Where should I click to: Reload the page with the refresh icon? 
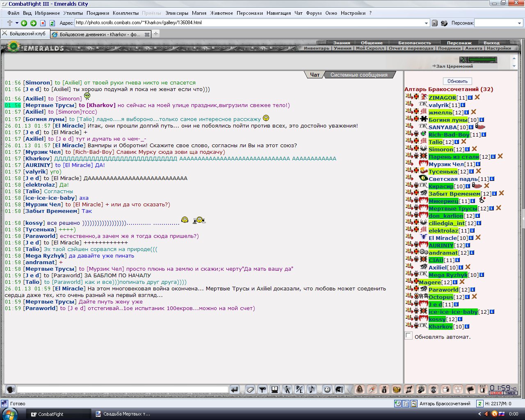point(52,23)
